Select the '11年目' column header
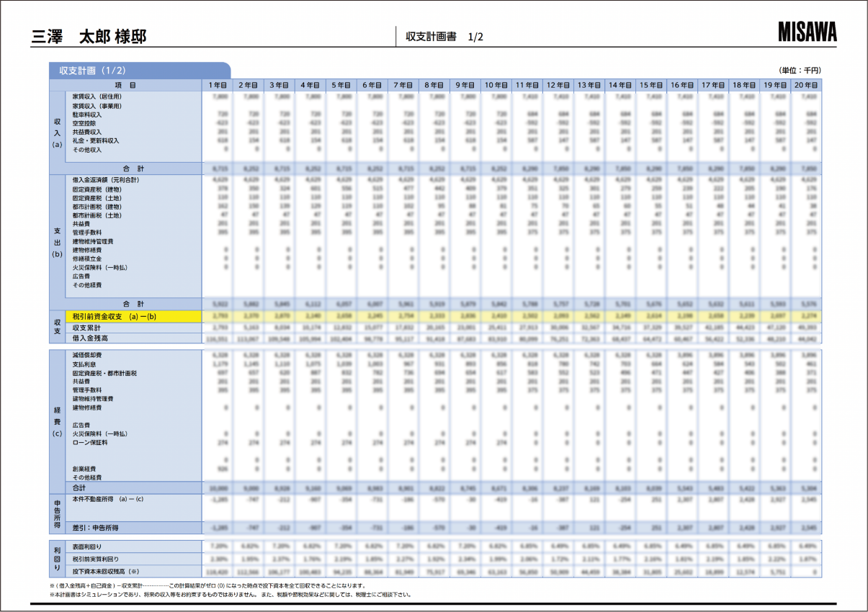 pyautogui.click(x=527, y=85)
